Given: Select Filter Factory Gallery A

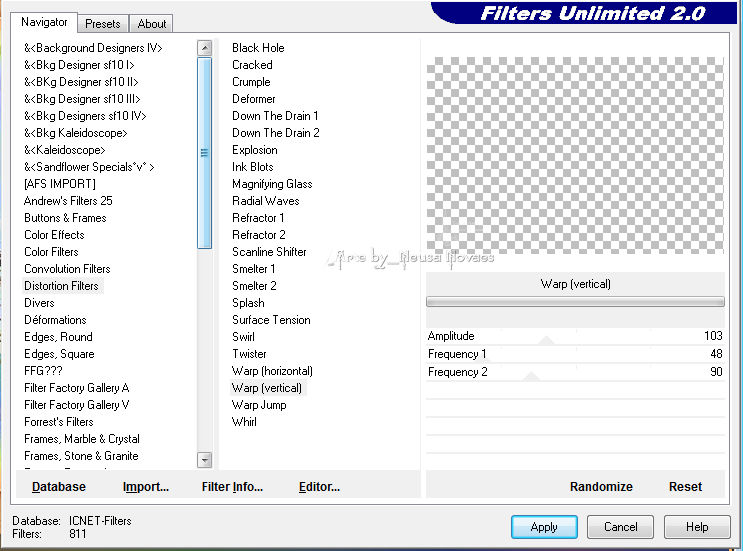Looking at the screenshot, I should pyautogui.click(x=77, y=388).
